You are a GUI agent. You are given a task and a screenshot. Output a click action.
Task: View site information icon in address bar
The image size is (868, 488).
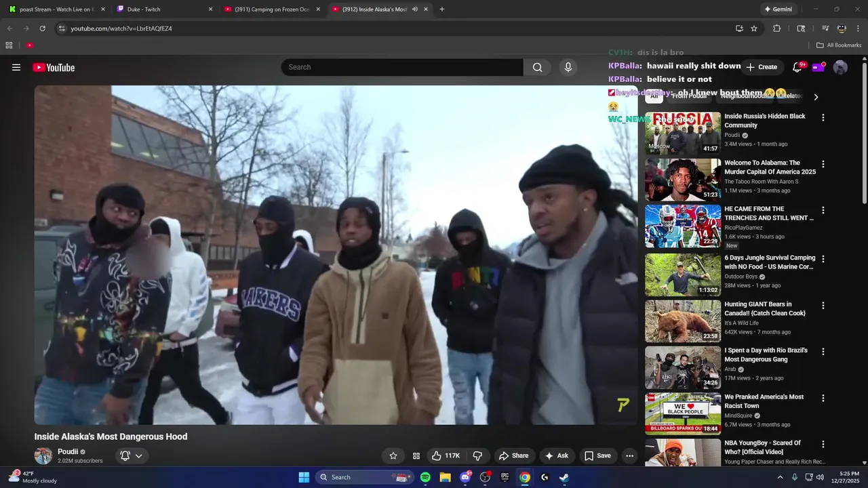[x=62, y=28]
